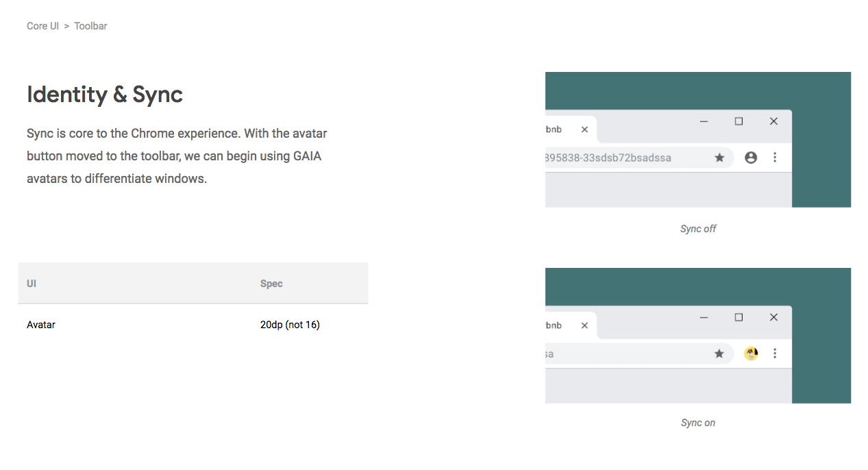Click the Identity & Sync heading
868x470 pixels.
tap(105, 95)
